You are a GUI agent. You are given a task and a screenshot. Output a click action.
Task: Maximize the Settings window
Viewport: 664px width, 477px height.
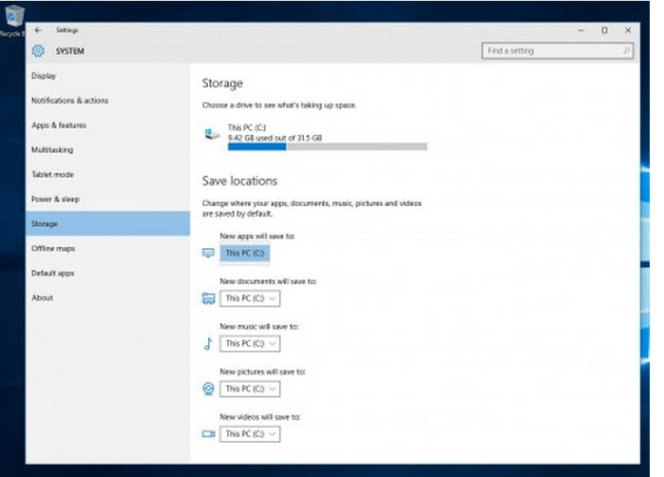point(604,30)
